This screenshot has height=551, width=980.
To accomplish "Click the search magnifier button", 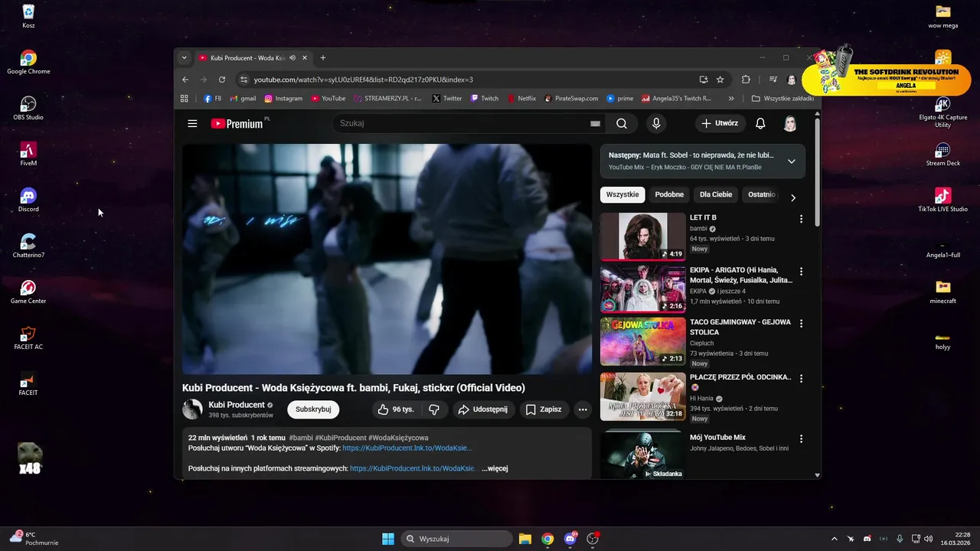I will (622, 123).
